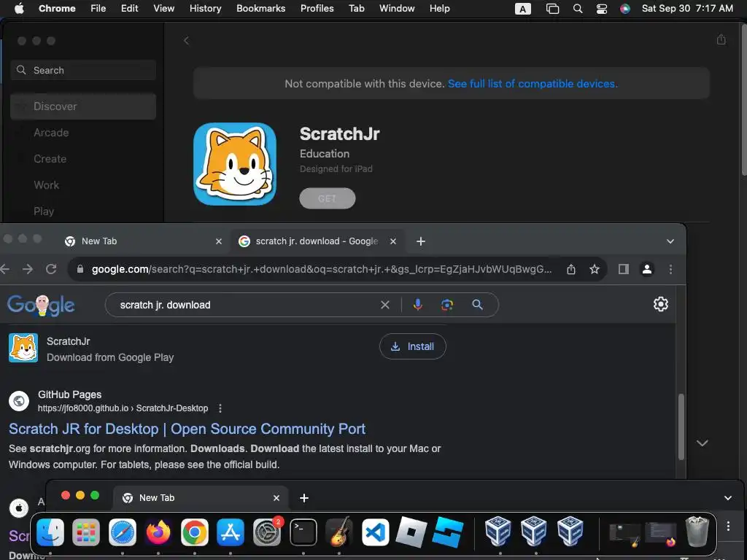Open Chrome three-dot menu
This screenshot has height=560, width=747.
tap(671, 270)
